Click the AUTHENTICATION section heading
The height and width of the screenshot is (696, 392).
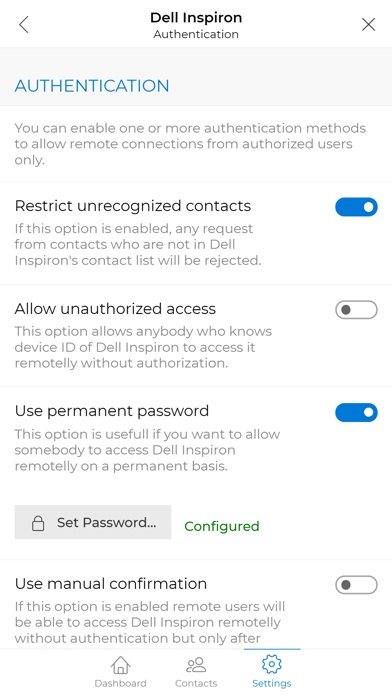coord(92,86)
